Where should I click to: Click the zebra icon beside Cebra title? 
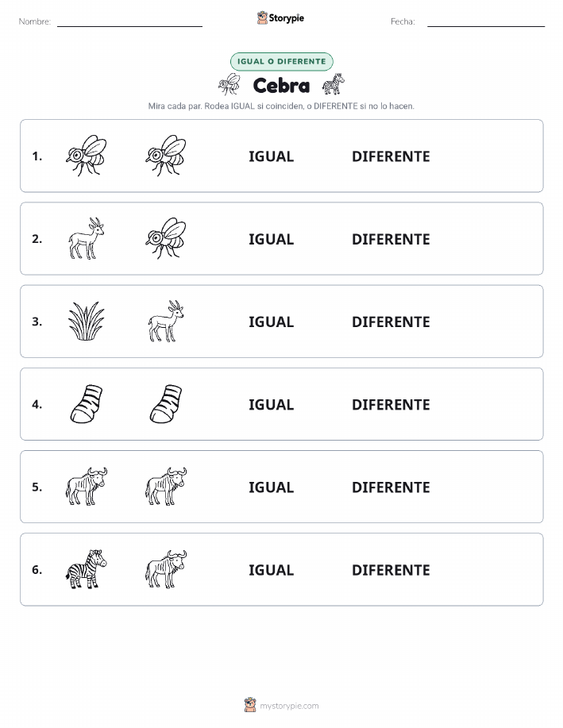[x=334, y=84]
